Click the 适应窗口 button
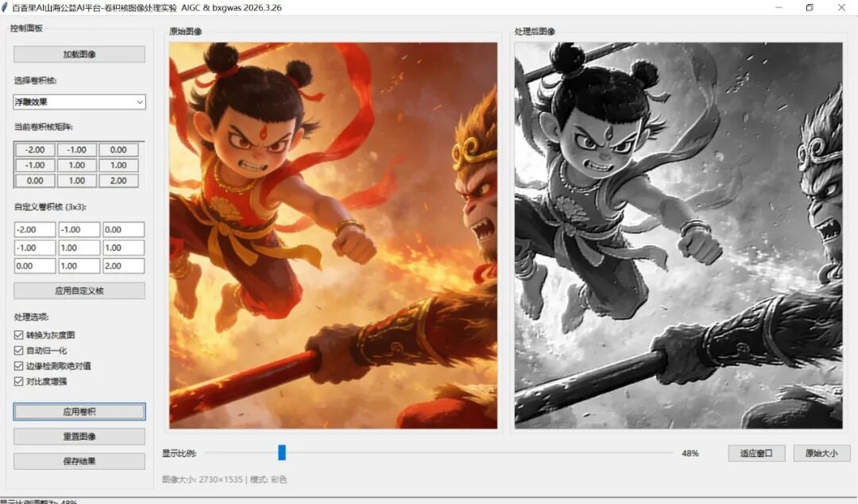The width and height of the screenshot is (858, 504). click(756, 453)
